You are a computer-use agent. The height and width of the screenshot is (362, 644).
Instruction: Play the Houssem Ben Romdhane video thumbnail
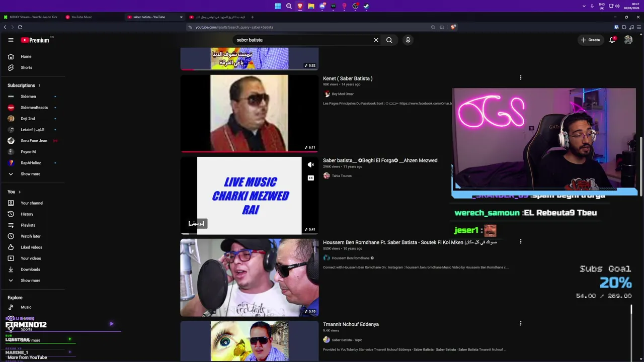[250, 278]
